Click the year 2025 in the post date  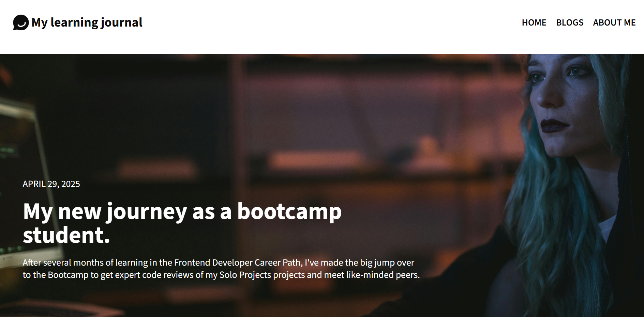pos(71,184)
